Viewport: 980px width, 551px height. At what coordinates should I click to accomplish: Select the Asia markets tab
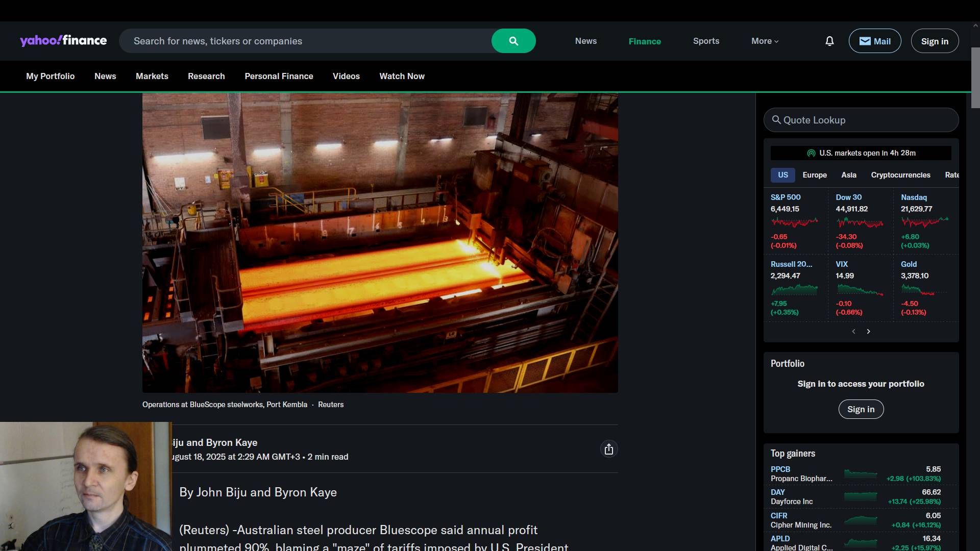pyautogui.click(x=848, y=175)
